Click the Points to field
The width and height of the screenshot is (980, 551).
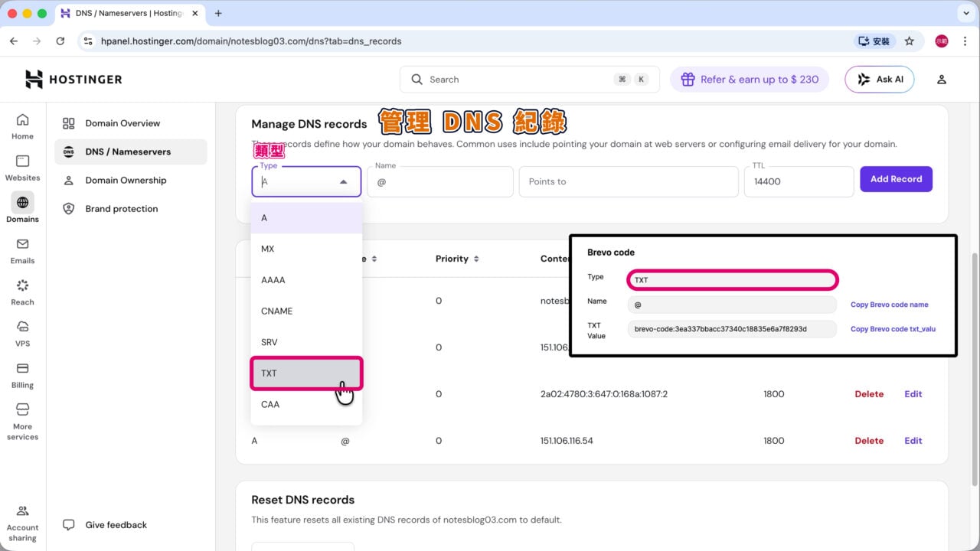629,181
